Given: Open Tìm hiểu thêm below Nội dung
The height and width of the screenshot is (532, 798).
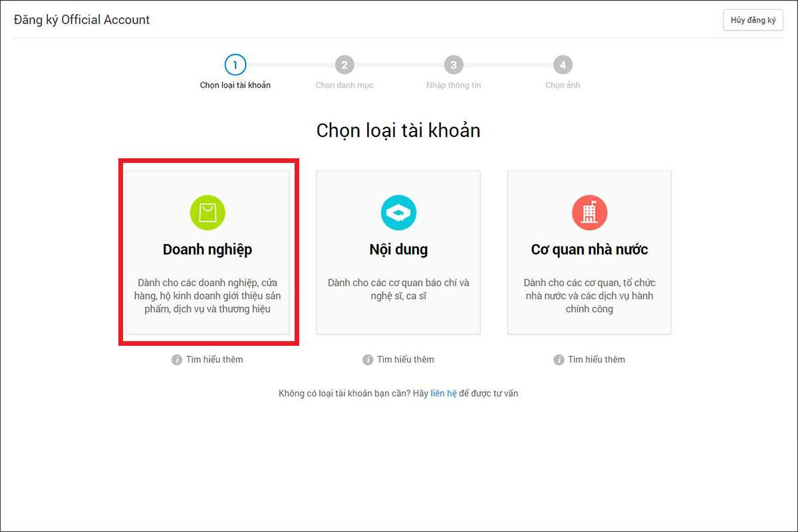Looking at the screenshot, I should [405, 360].
